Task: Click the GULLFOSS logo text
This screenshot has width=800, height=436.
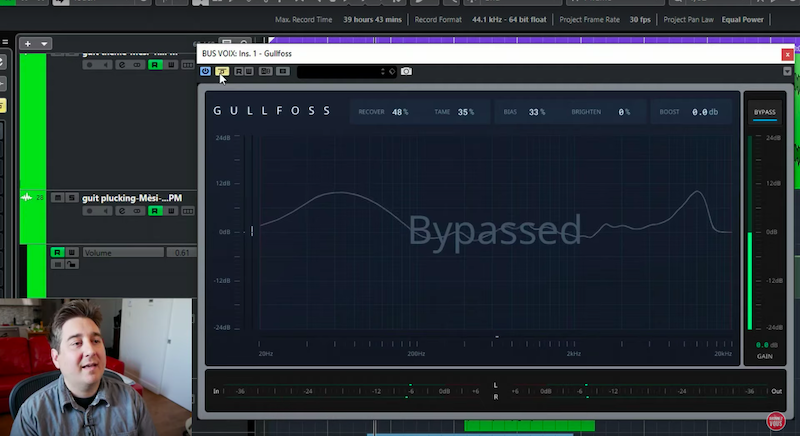Action: coord(272,111)
